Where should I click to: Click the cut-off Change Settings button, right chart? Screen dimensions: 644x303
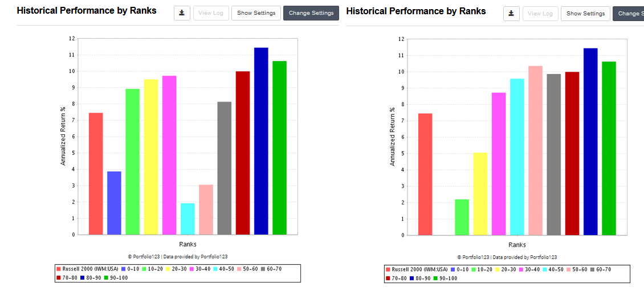pos(629,14)
